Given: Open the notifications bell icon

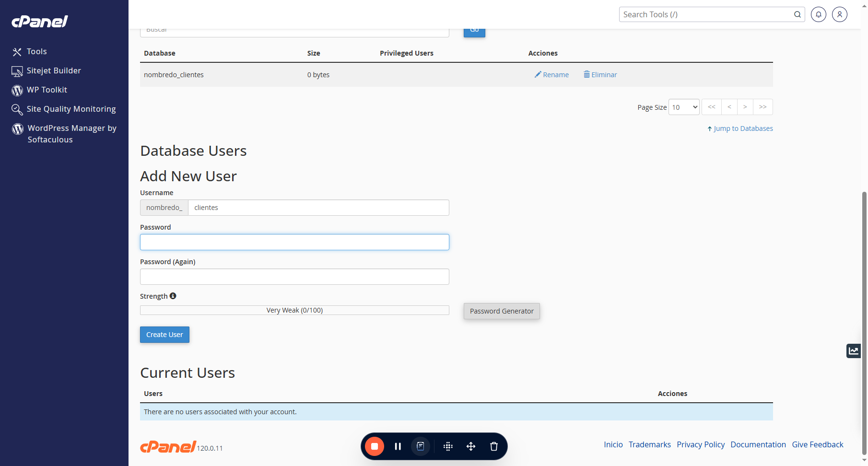Looking at the screenshot, I should 819,14.
